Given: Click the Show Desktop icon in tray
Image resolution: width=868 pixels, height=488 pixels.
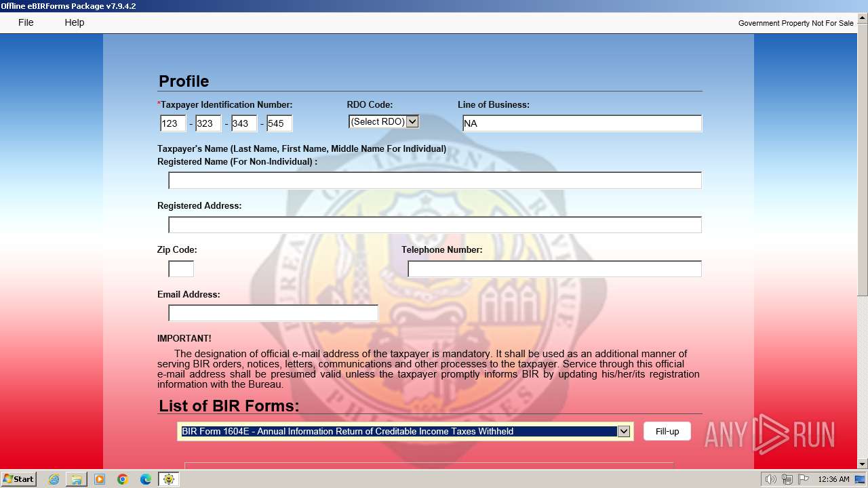Looking at the screenshot, I should click(860, 479).
